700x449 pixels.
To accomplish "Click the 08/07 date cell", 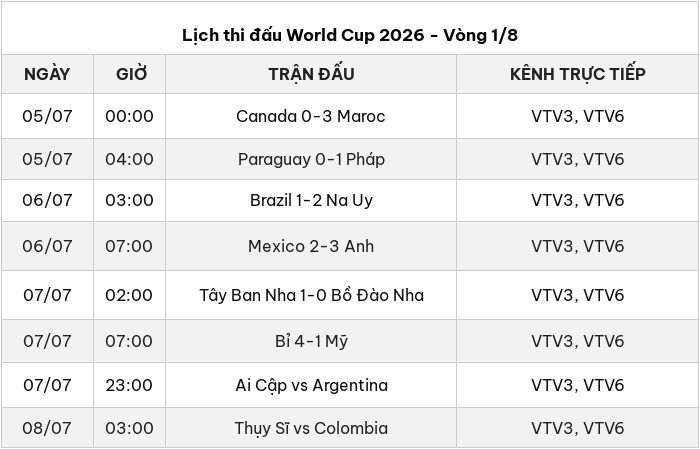I will point(47,428).
